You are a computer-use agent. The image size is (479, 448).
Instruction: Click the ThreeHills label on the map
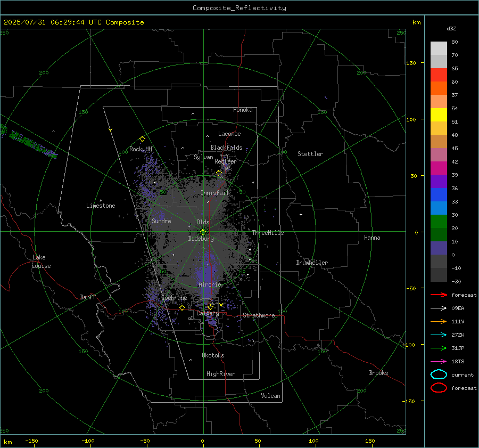tap(268, 233)
